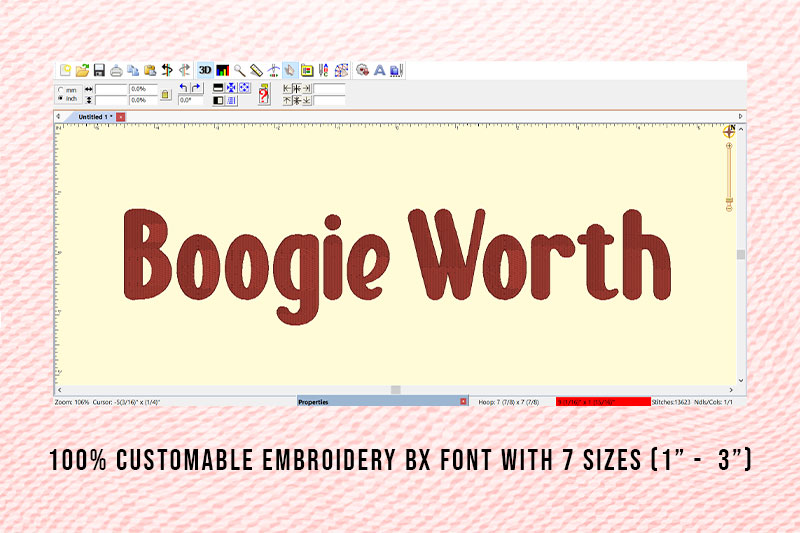This screenshot has width=800, height=533.
Task: Align objects to the bottom edge
Action: [x=307, y=100]
